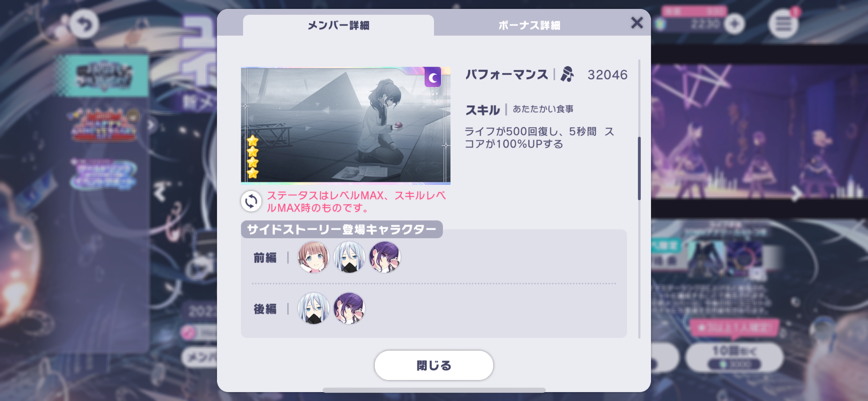Click the performance character icon next to 32046
The image size is (868, 401).
pos(567,74)
